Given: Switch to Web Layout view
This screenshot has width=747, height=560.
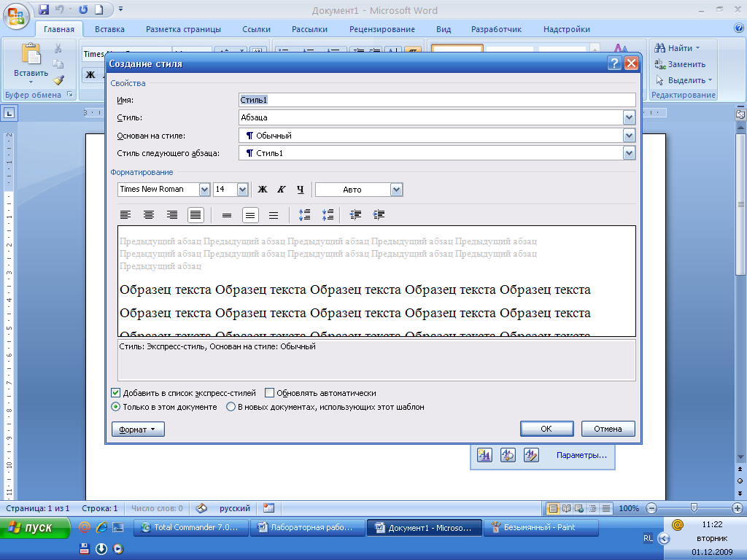Looking at the screenshot, I should [579, 508].
